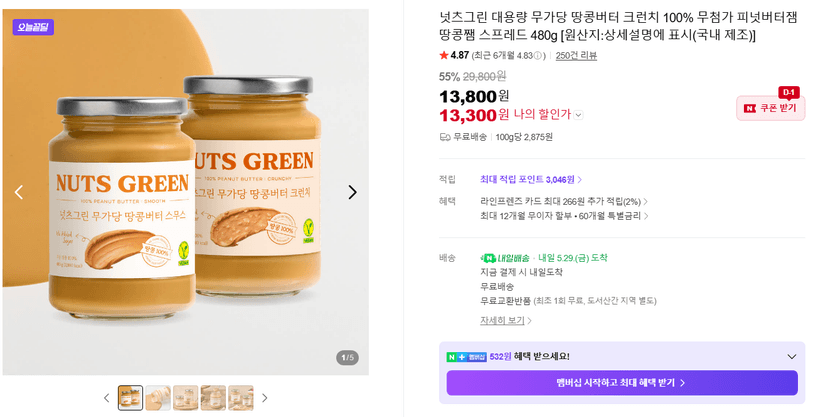Open 무이자 할부 특별금리 details
Screen dimensions: 828x417
564,216
